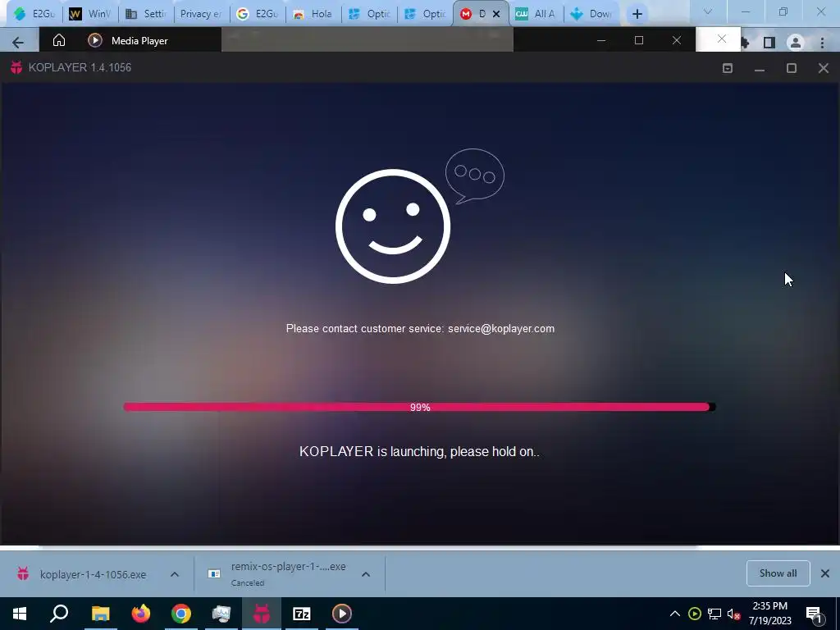Screen dimensions: 840x630
Task: Open Media Player taskbar icon
Action: pyautogui.click(x=342, y=614)
